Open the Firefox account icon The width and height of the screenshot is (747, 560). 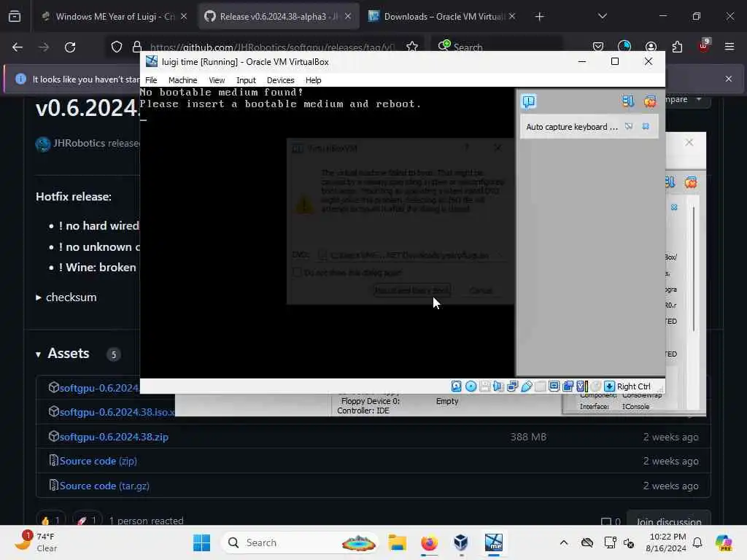(x=651, y=47)
